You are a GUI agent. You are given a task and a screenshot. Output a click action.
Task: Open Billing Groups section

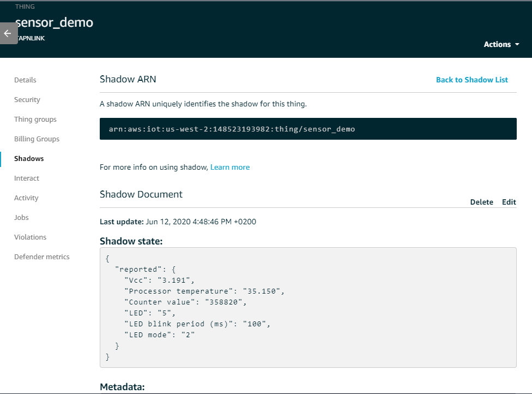37,139
